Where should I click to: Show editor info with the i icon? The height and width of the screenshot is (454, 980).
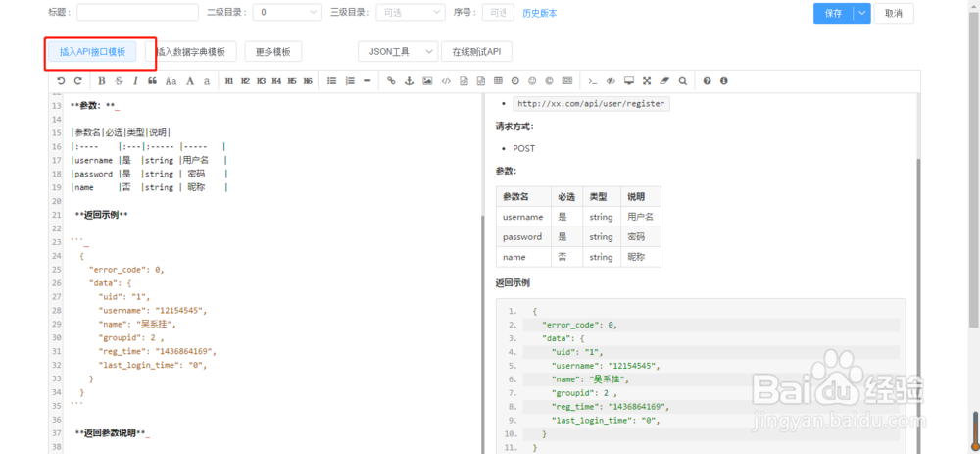pyautogui.click(x=724, y=80)
